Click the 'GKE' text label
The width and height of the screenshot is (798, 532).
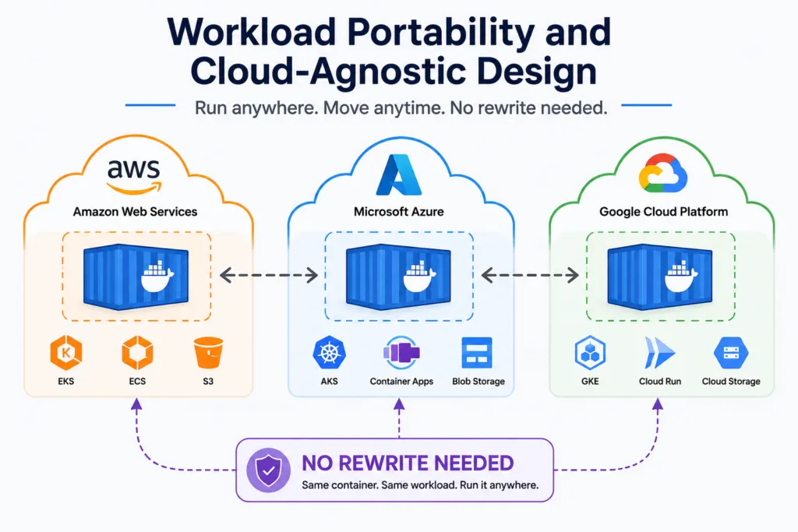coord(590,382)
